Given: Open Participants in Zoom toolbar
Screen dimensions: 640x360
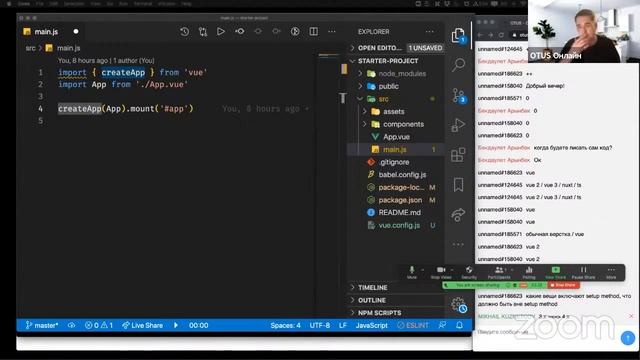Looking at the screenshot, I should pyautogui.click(x=499, y=272).
